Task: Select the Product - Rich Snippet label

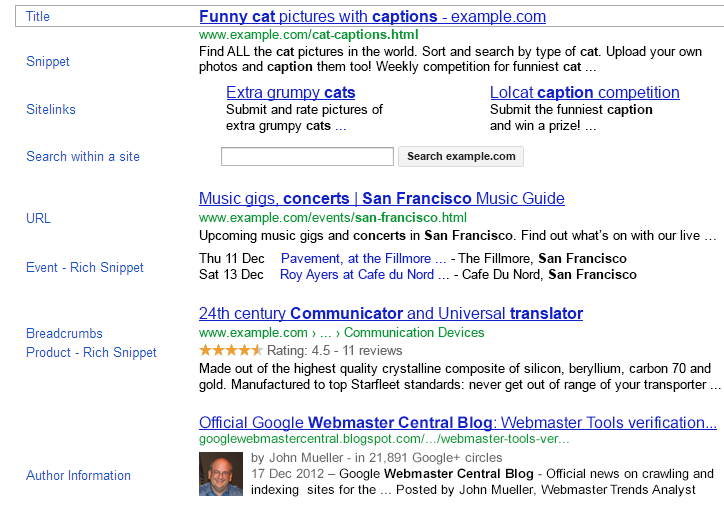Action: (x=91, y=353)
